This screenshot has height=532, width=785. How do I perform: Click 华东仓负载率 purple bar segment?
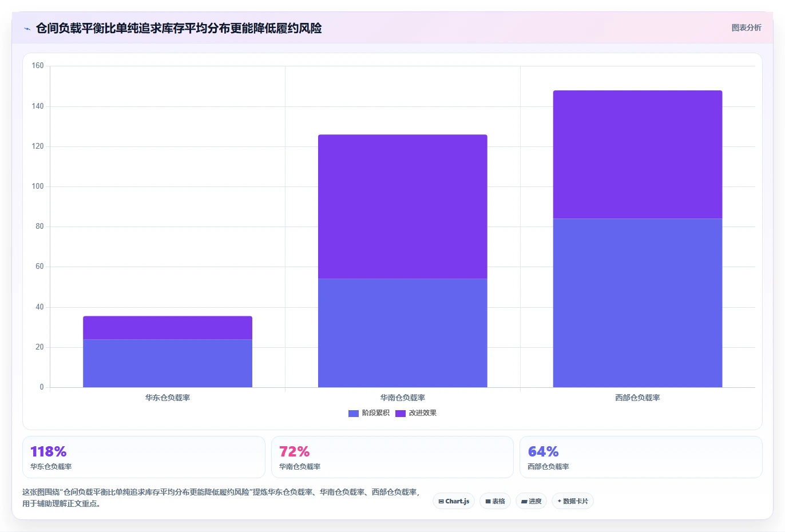pyautogui.click(x=168, y=328)
